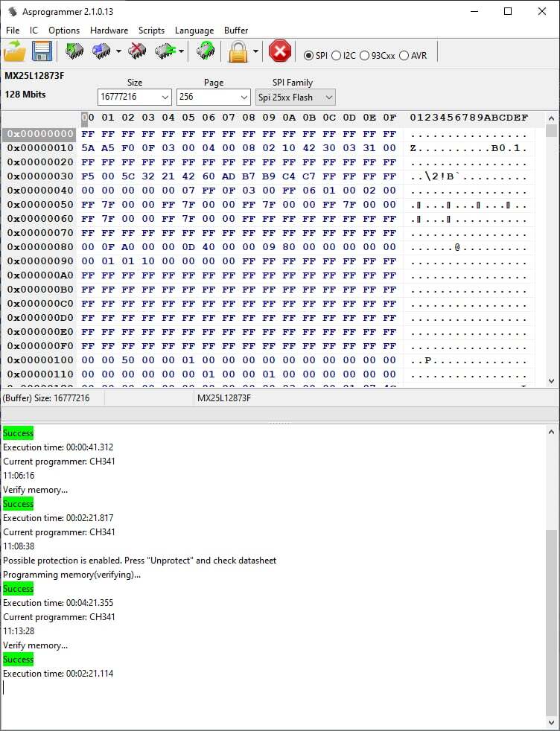560x731 pixels.
Task: Open the Options menu
Action: (64, 31)
